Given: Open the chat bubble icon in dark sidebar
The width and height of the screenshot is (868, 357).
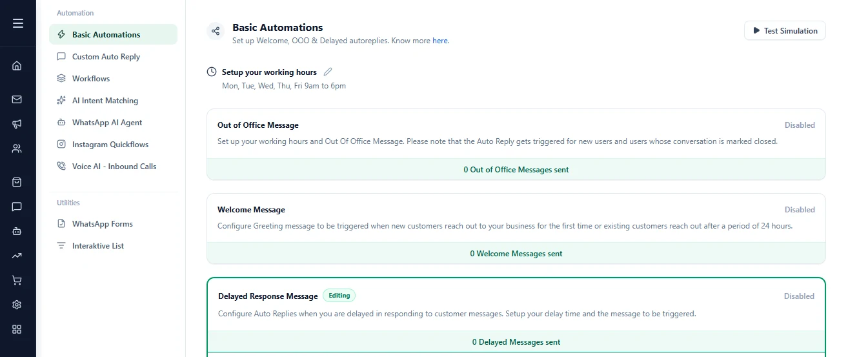Looking at the screenshot, I should coord(17,207).
